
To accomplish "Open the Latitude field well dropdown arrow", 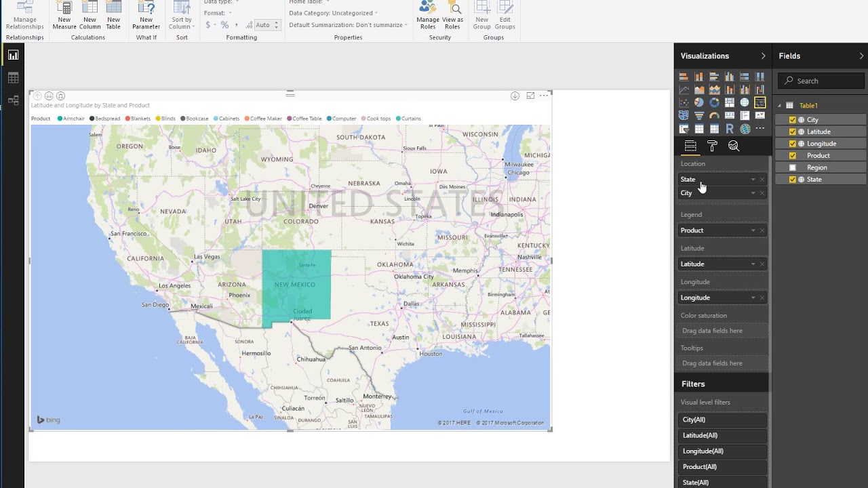I will coord(753,264).
